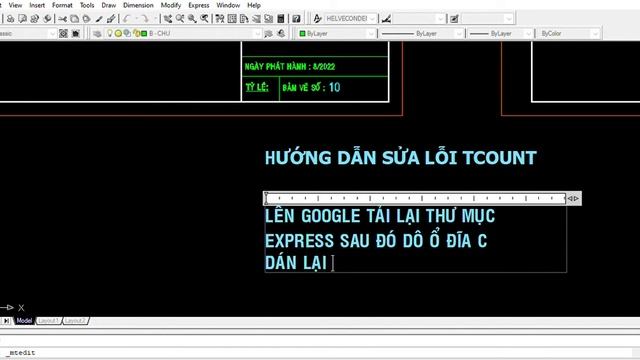Open the Properties palette icon
The height and width of the screenshot is (360, 640).
pos(220,19)
